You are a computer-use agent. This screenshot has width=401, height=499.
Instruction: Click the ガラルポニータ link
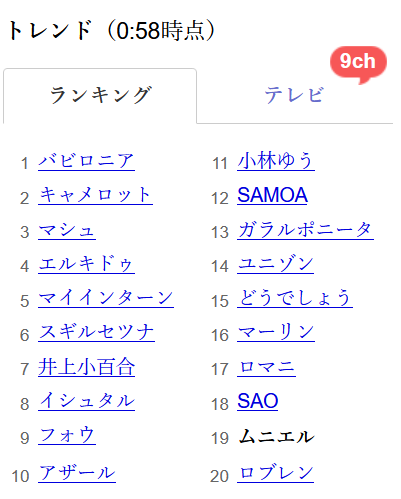pos(305,230)
